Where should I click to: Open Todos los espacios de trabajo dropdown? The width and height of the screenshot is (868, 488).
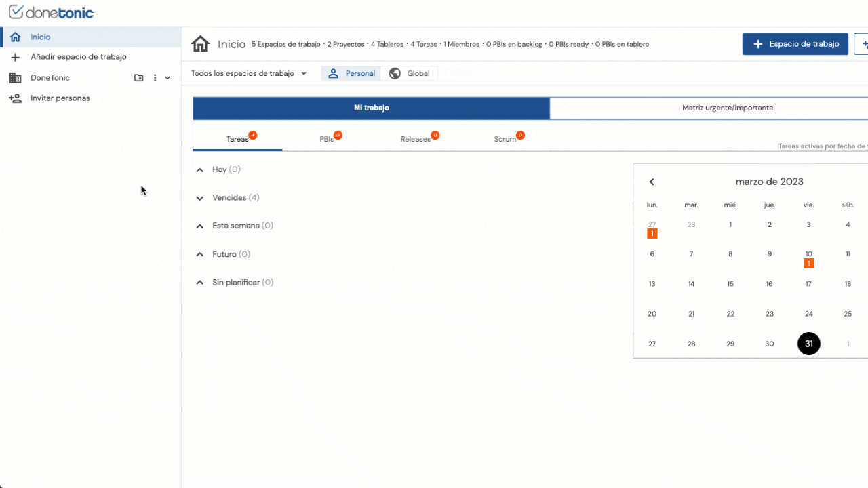tap(249, 73)
